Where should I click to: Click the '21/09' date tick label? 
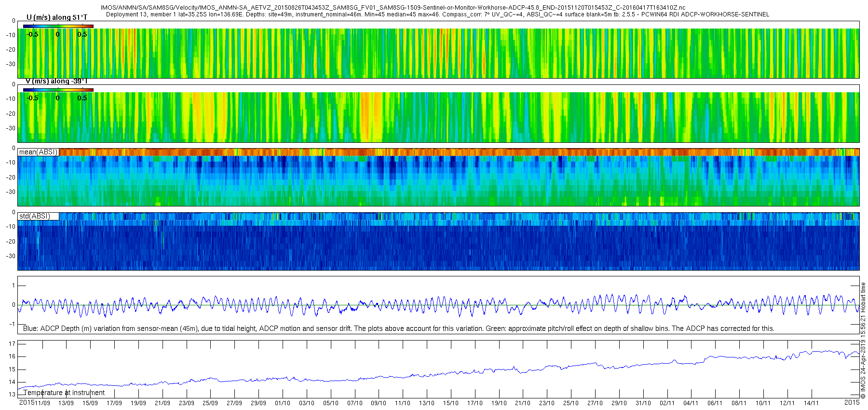[x=163, y=403]
